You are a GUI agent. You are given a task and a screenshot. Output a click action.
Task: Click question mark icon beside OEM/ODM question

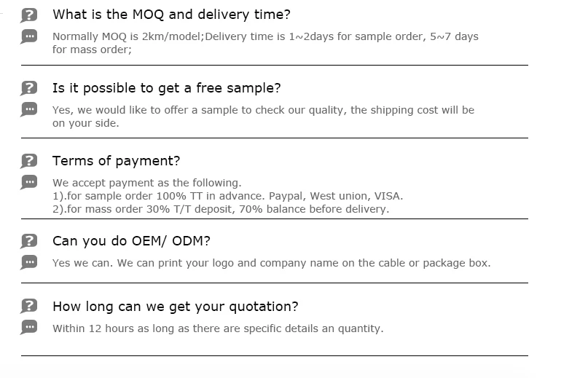tap(29, 241)
